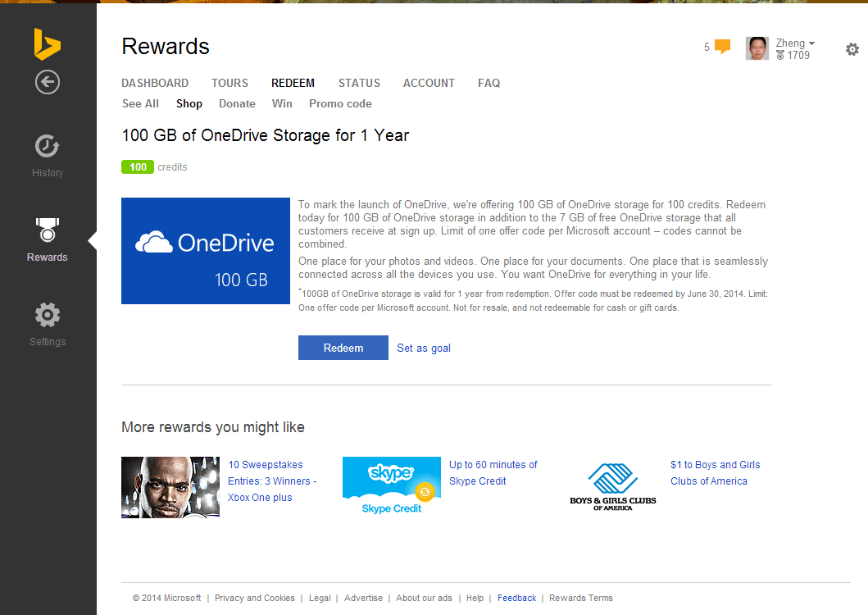Screen dimensions: 868x615
Task: Click 'Set as goal' for OneDrive storage
Action: pyautogui.click(x=424, y=348)
